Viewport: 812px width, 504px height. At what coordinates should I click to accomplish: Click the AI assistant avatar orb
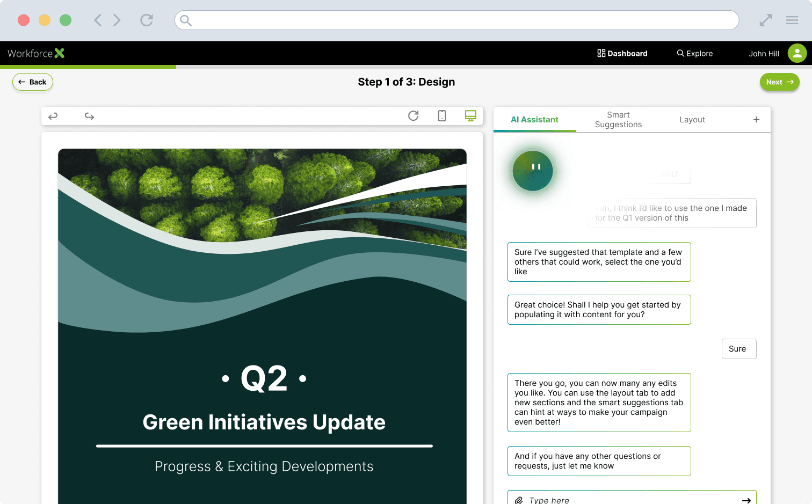533,171
